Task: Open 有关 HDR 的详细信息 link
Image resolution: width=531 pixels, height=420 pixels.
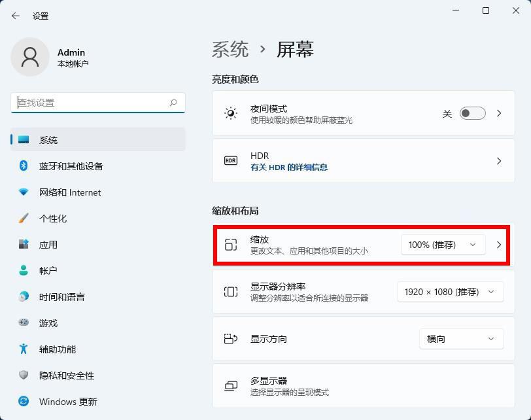Action: point(289,167)
